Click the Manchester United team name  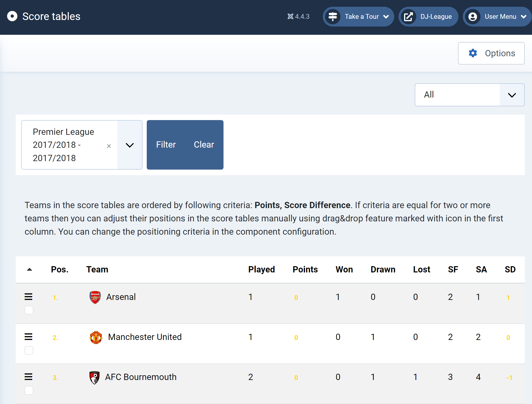tap(145, 337)
